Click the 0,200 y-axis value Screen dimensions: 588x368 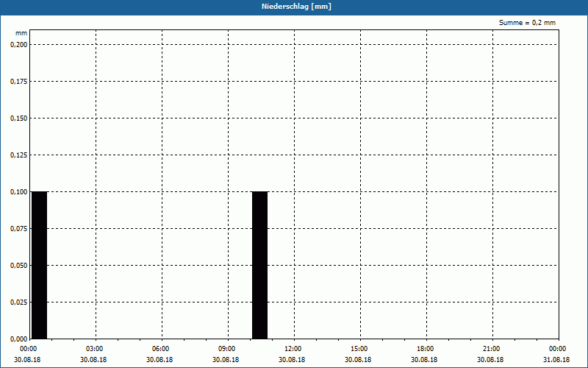[x=19, y=45]
